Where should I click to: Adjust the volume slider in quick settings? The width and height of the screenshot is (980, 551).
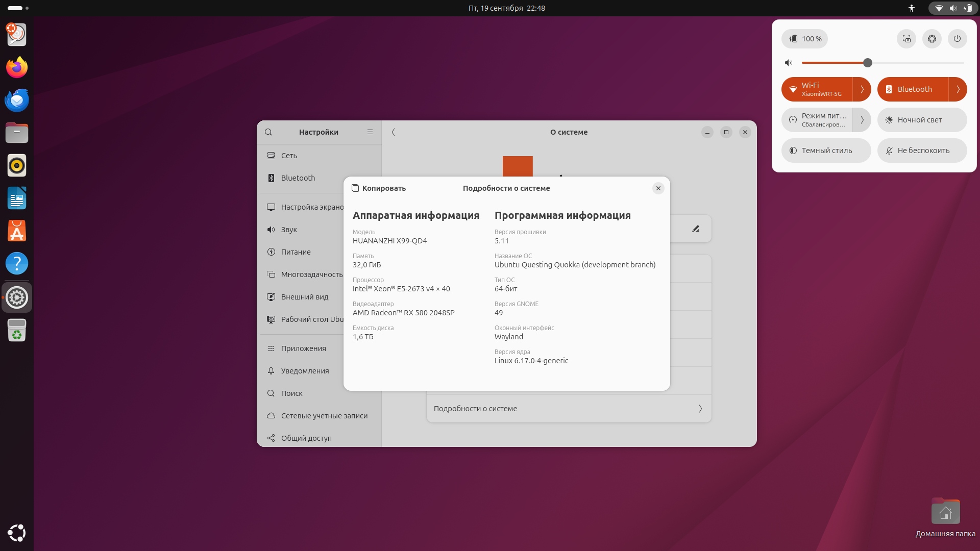coord(883,63)
